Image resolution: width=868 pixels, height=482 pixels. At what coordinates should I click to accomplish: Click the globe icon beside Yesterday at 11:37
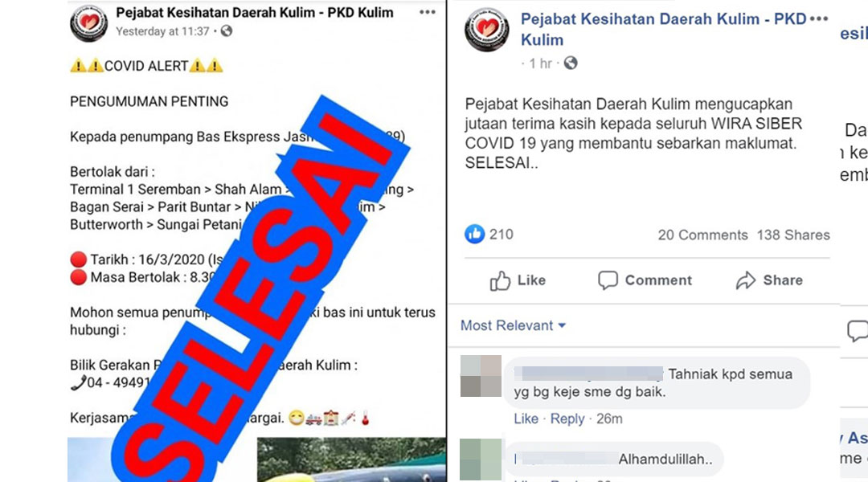(x=227, y=31)
